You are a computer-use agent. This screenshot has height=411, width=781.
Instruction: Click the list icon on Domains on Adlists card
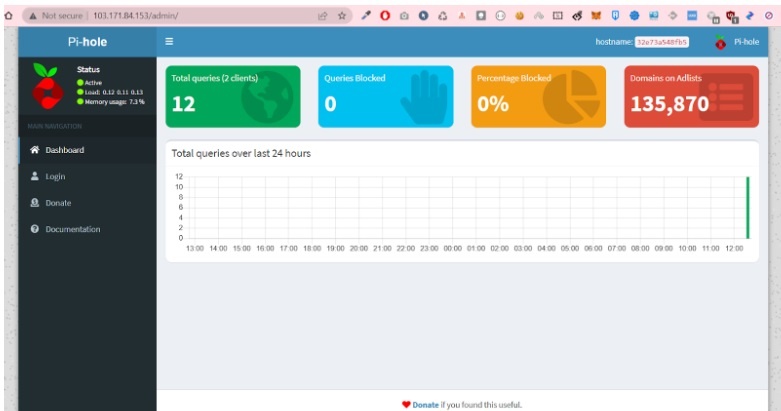pos(726,97)
